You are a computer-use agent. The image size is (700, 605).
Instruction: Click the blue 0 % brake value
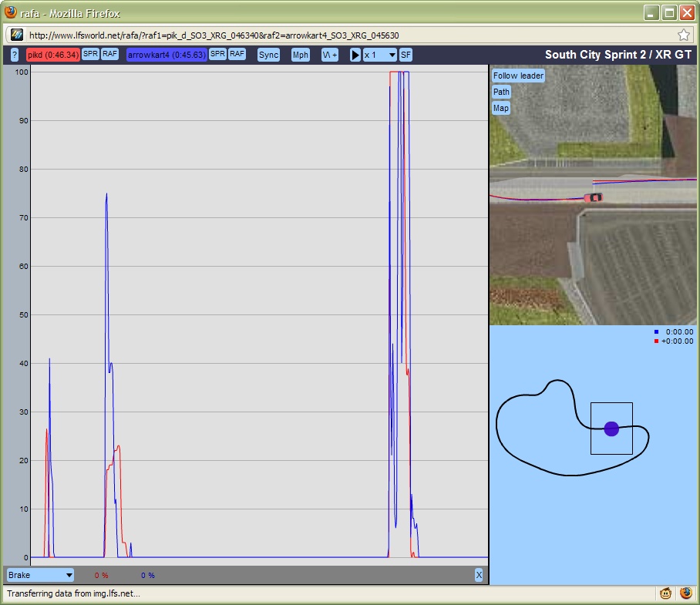pos(148,576)
